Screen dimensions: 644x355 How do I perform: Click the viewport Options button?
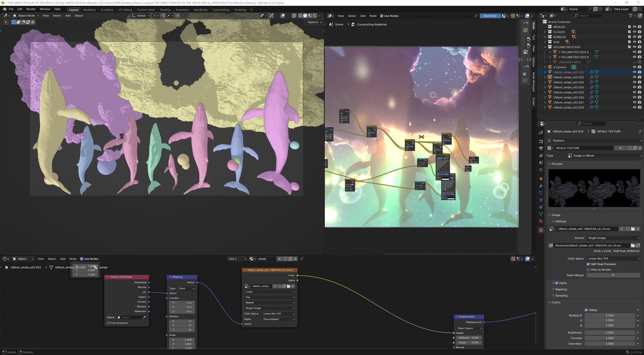click(314, 22)
